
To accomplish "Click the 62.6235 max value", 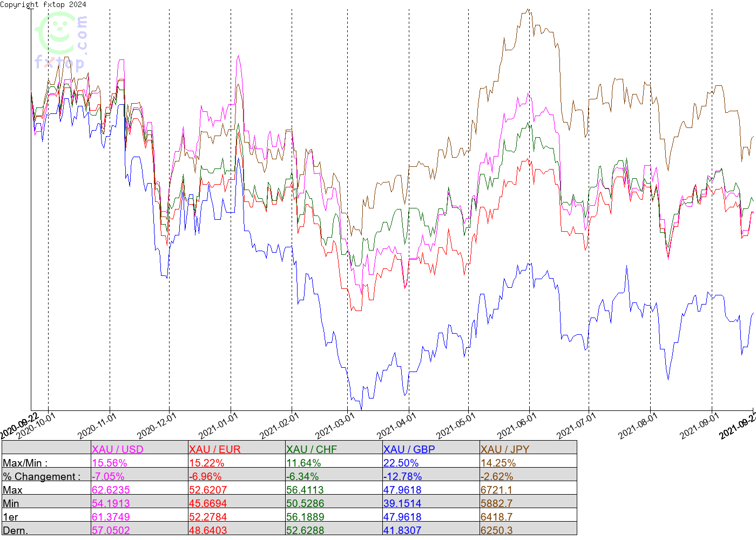I will 111,490.
